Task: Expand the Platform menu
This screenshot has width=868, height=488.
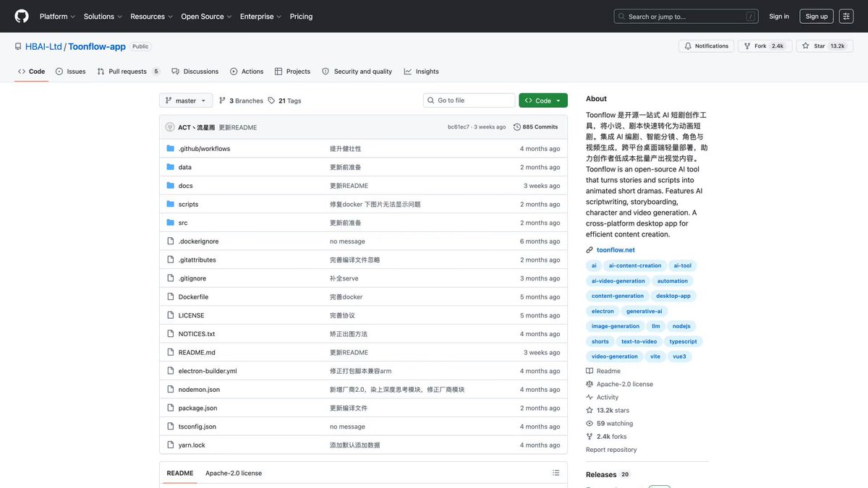Action: pyautogui.click(x=58, y=16)
